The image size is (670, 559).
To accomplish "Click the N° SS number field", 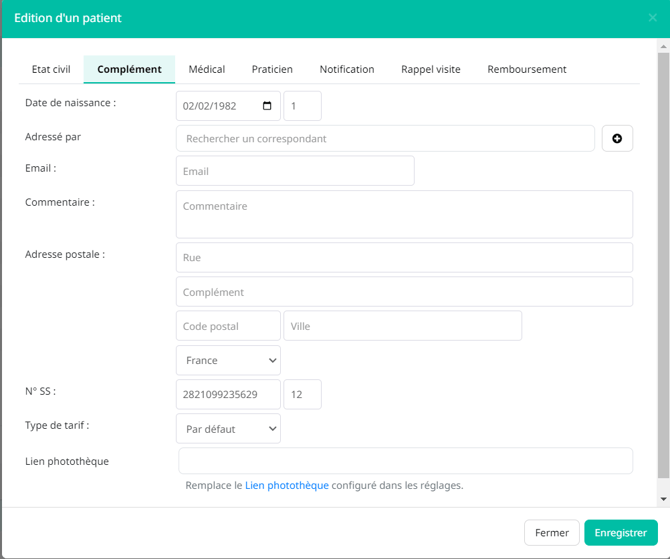I will pos(228,394).
